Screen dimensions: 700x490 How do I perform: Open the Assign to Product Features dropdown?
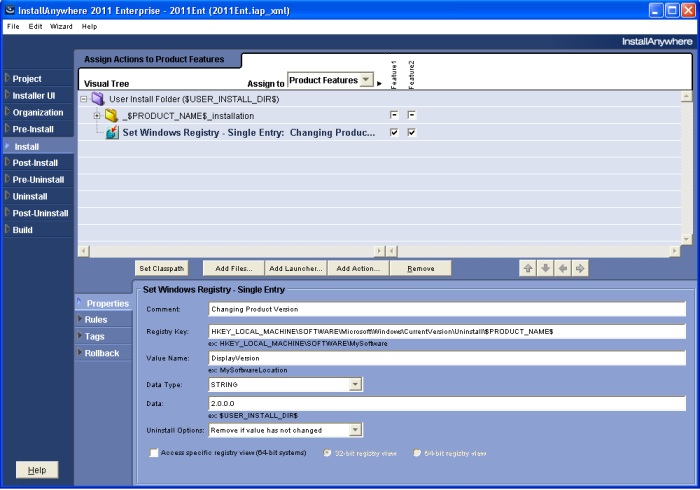[x=366, y=80]
